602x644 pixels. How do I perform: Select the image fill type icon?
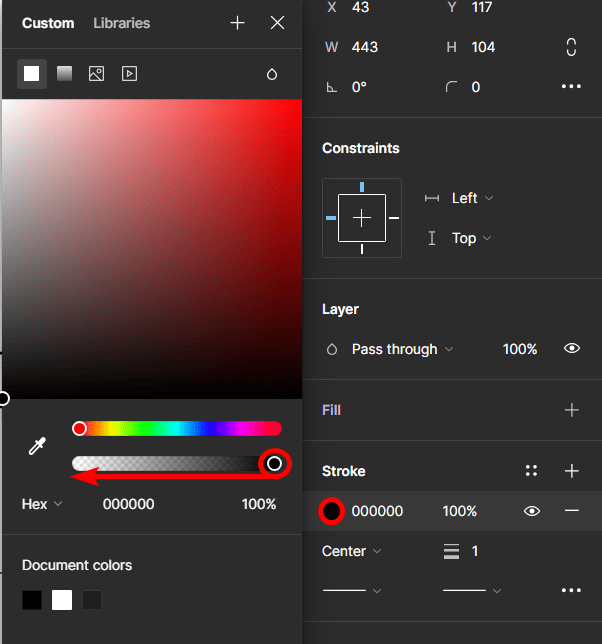point(97,74)
